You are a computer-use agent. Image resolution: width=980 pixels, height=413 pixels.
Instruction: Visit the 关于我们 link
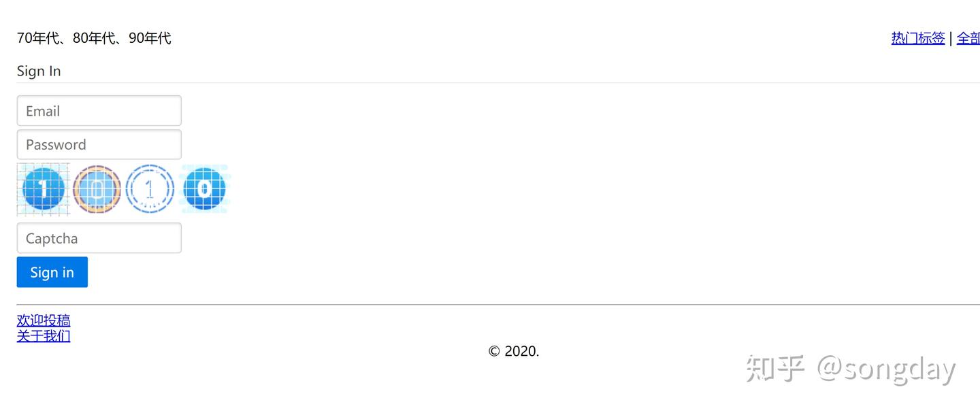(44, 335)
